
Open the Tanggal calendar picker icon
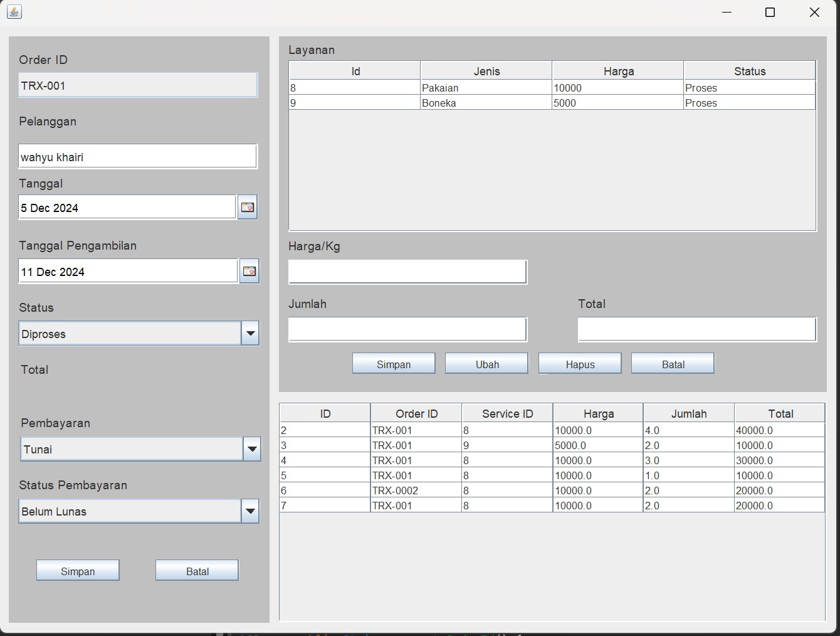pyautogui.click(x=248, y=208)
